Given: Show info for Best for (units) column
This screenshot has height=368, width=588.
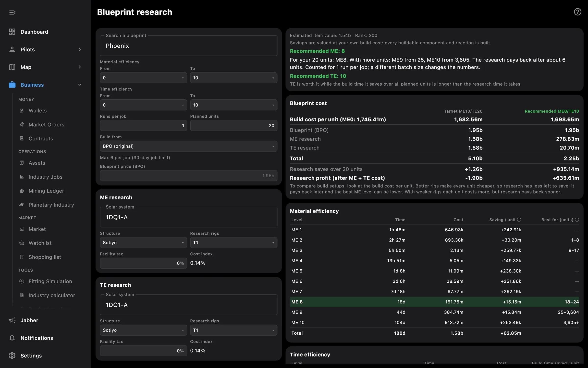Looking at the screenshot, I should click(577, 220).
